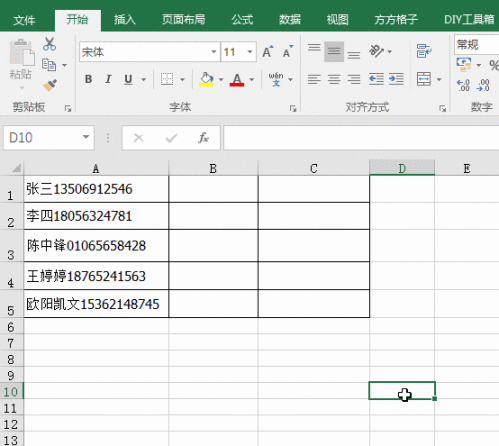Viewport: 499px width, 446px height.
Task: Open the 字体 group dialog launcher
Action: (x=293, y=108)
